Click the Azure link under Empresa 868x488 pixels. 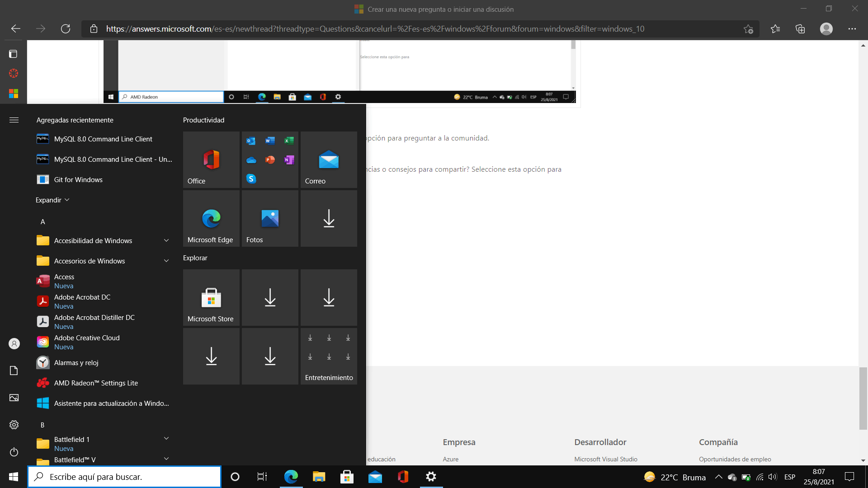click(x=450, y=459)
